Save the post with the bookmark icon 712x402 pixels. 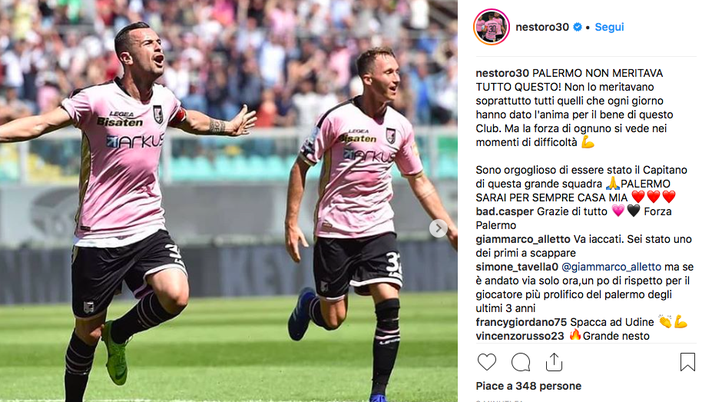pos(687,362)
